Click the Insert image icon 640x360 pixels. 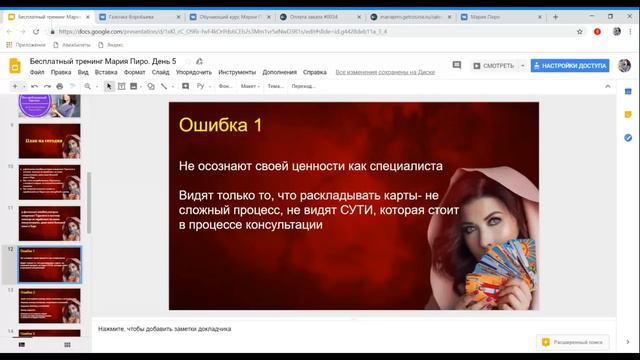click(133, 87)
